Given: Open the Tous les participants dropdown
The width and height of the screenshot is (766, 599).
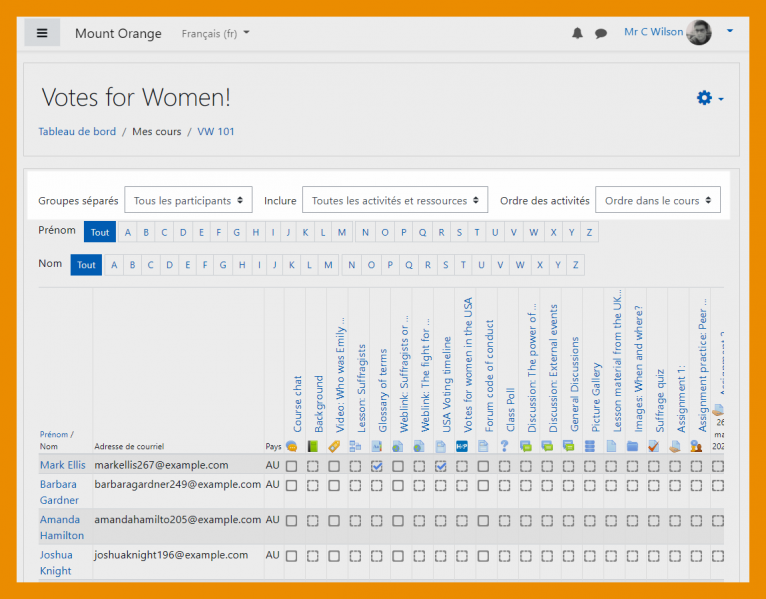Looking at the screenshot, I should (188, 200).
